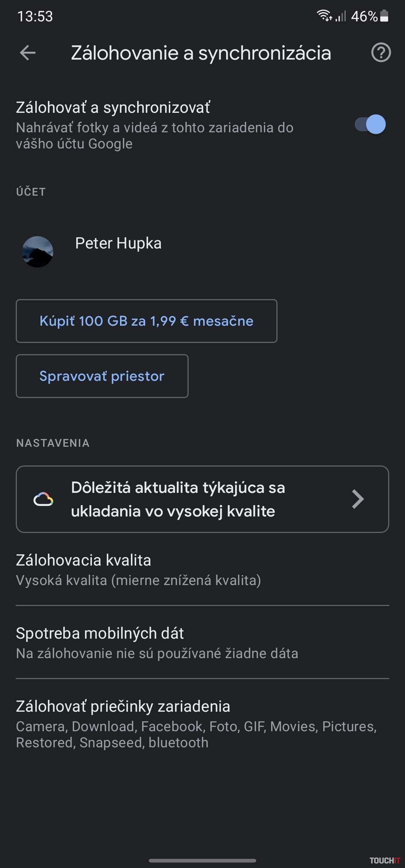This screenshot has width=405, height=868.
Task: Tap the Wi-Fi status icon
Action: pos(324,16)
